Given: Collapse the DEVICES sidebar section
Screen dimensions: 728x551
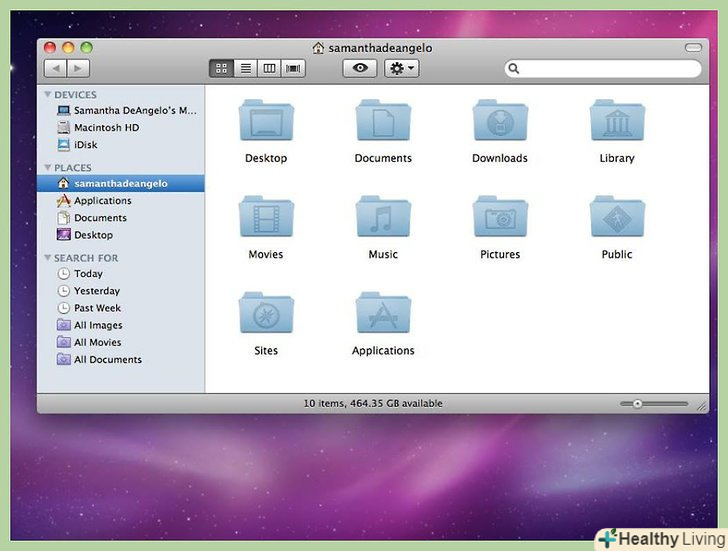Looking at the screenshot, I should click(47, 95).
